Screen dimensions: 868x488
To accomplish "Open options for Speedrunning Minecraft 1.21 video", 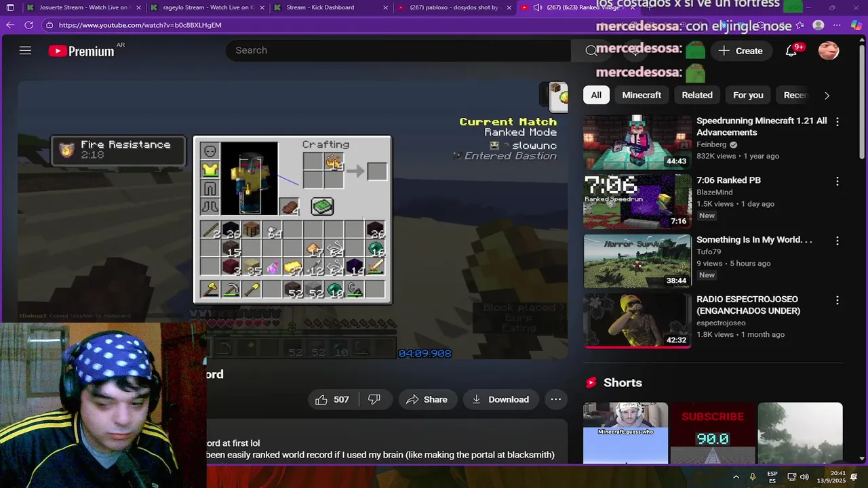I will coord(837,121).
